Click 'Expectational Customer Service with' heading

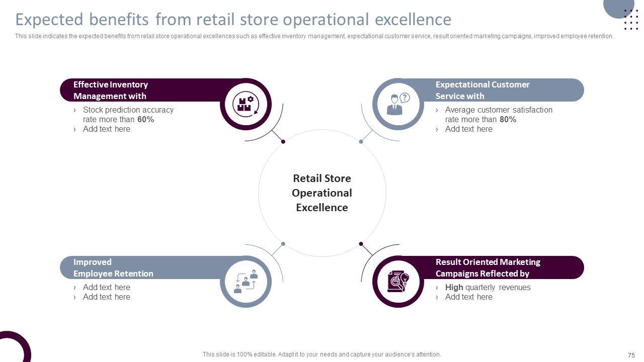[x=482, y=90]
